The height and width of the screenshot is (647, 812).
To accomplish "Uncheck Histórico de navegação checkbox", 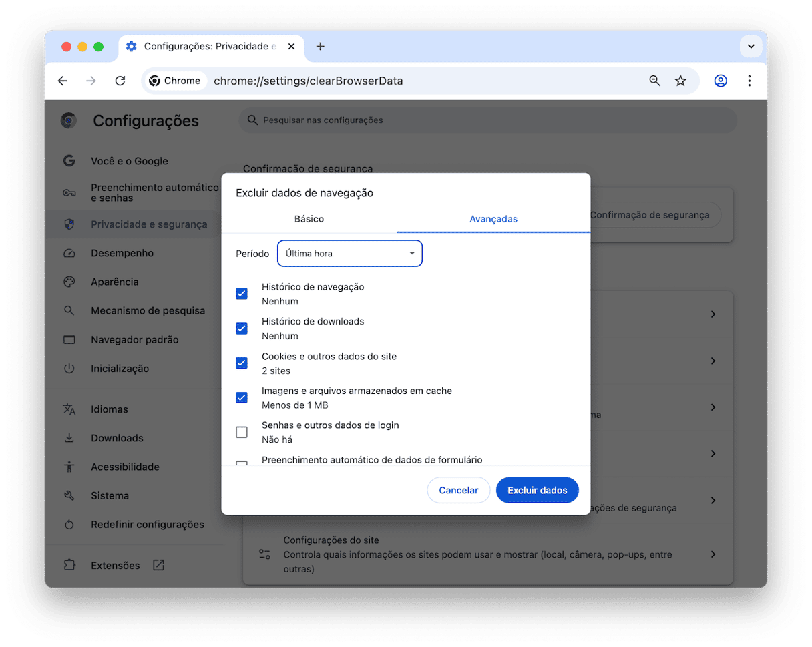I will point(242,294).
